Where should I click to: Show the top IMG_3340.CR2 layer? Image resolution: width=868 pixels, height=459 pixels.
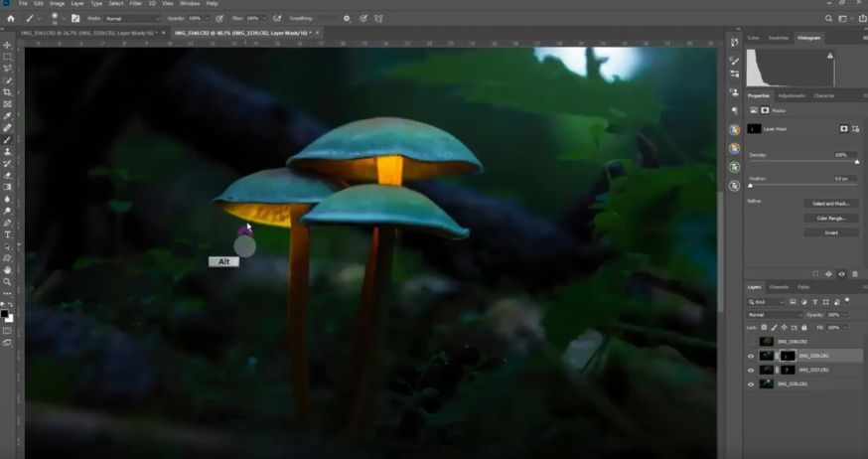(751, 342)
